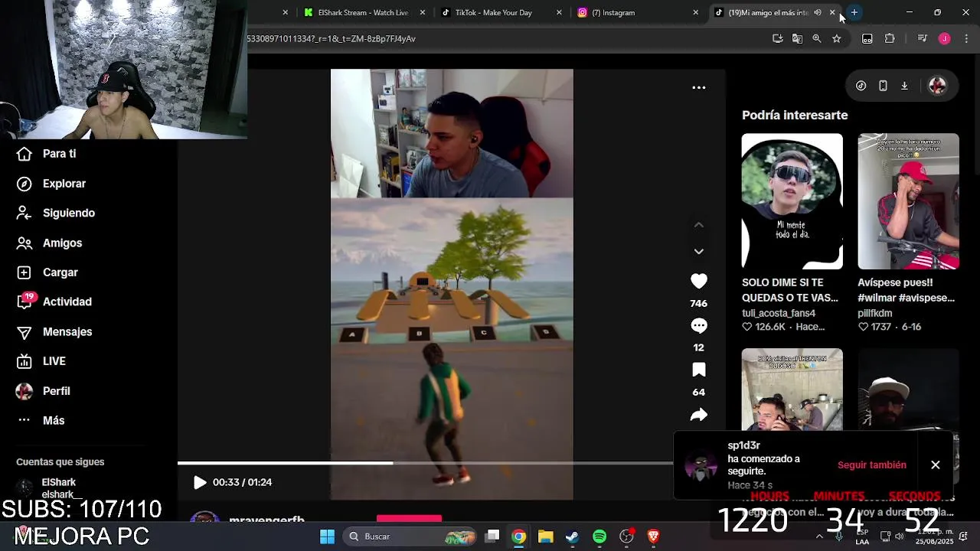Open the LIVE section
Image resolution: width=980 pixels, height=551 pixels.
pos(42,361)
